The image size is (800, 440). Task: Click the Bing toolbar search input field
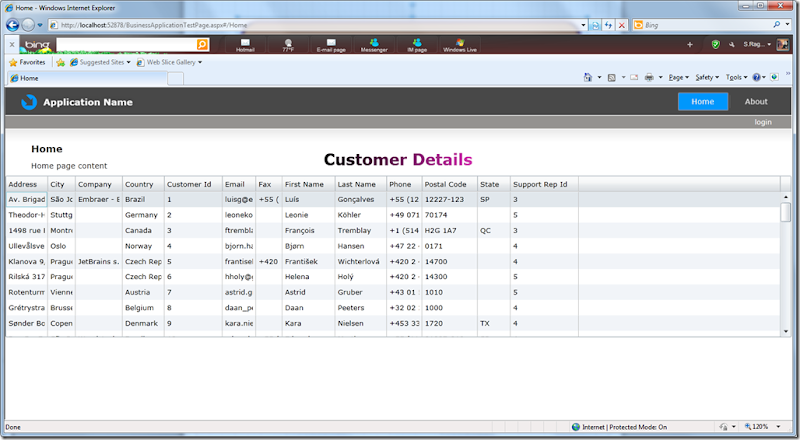click(126, 45)
